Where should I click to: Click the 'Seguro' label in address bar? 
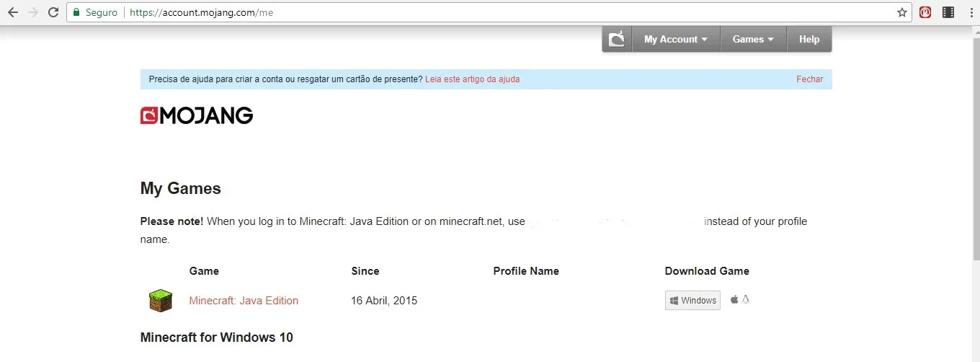pyautogui.click(x=102, y=12)
